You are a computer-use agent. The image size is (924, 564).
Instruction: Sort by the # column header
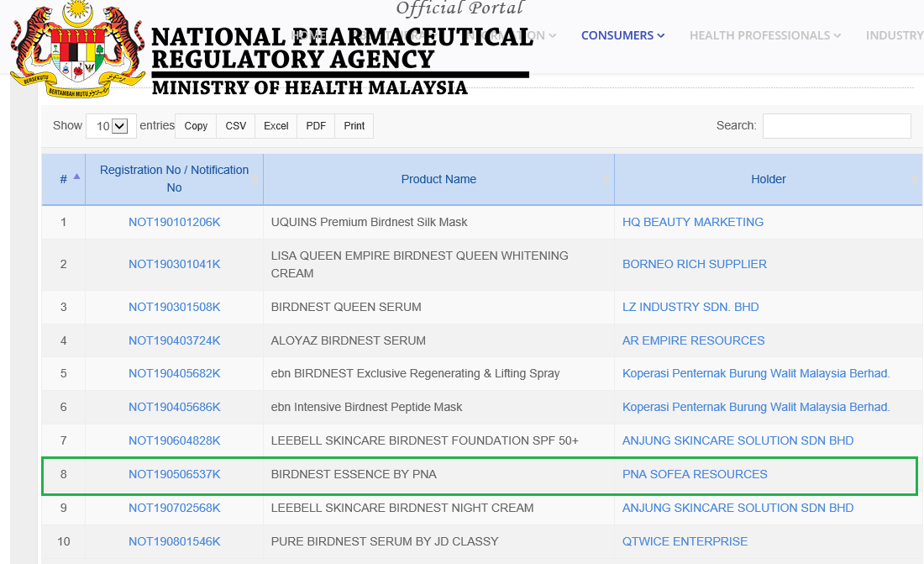tap(64, 179)
